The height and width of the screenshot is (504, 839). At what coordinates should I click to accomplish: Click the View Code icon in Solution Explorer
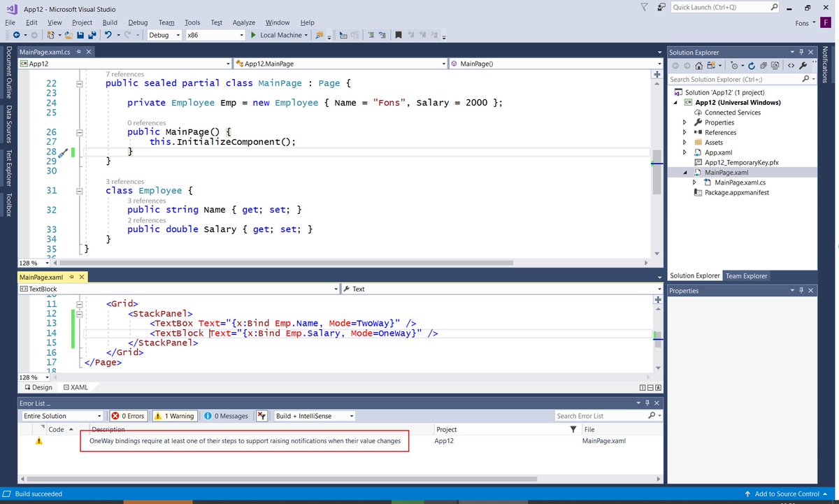coord(791,64)
